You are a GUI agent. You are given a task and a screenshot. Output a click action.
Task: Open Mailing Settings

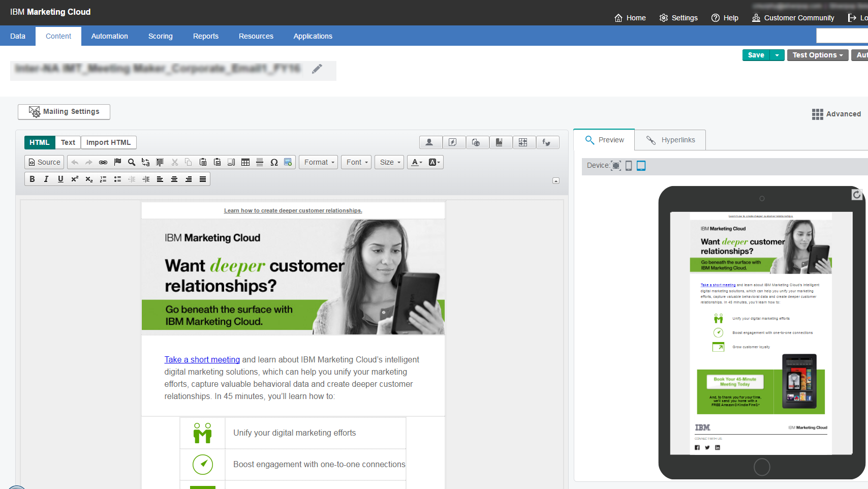coord(64,111)
